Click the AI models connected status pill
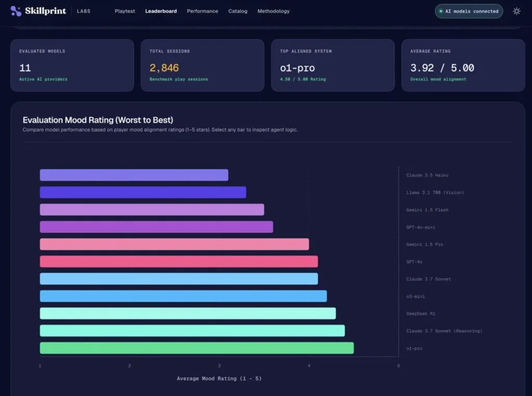 [x=469, y=11]
